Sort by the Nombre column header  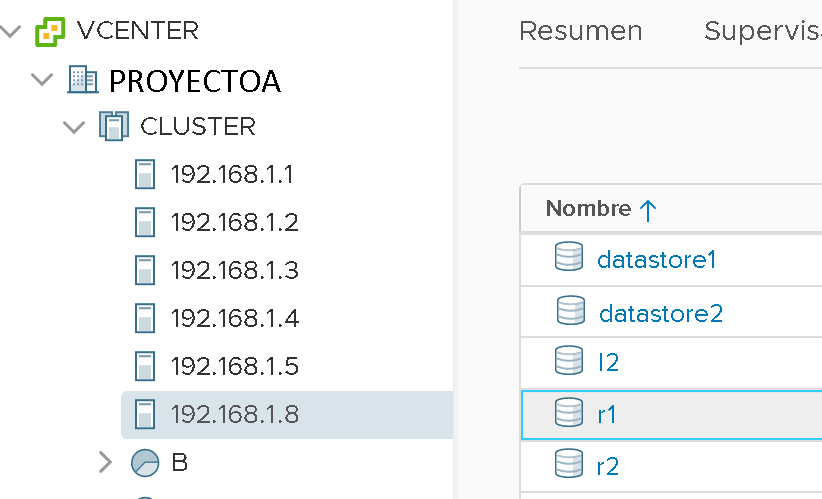tap(588, 209)
